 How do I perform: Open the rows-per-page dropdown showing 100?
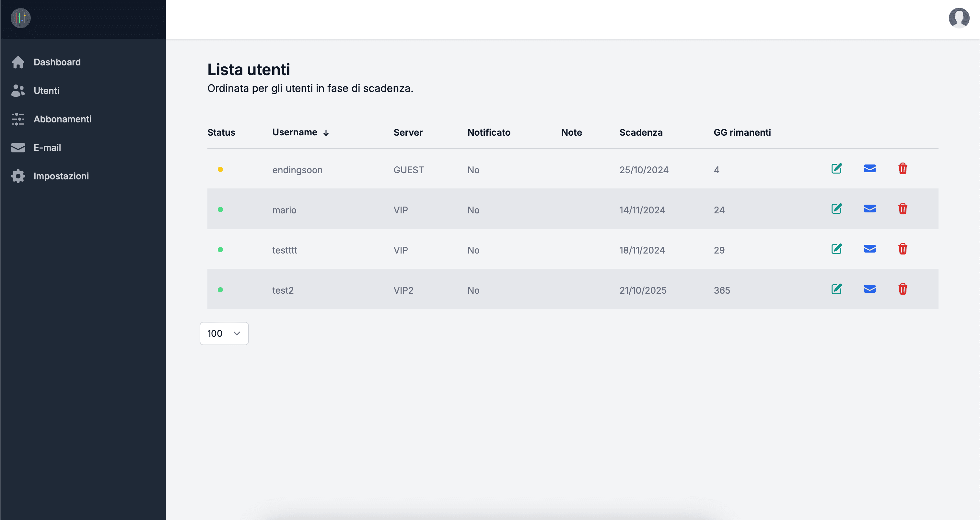tap(224, 333)
